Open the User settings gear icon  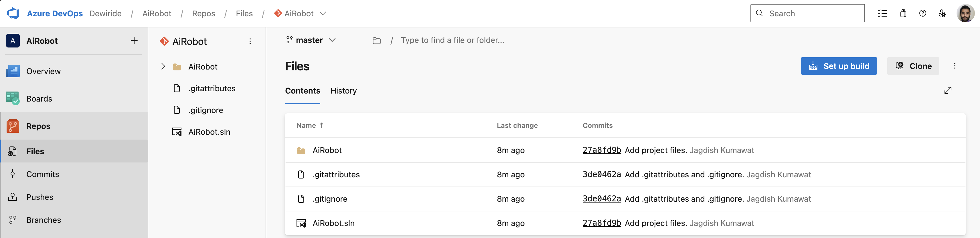(943, 13)
